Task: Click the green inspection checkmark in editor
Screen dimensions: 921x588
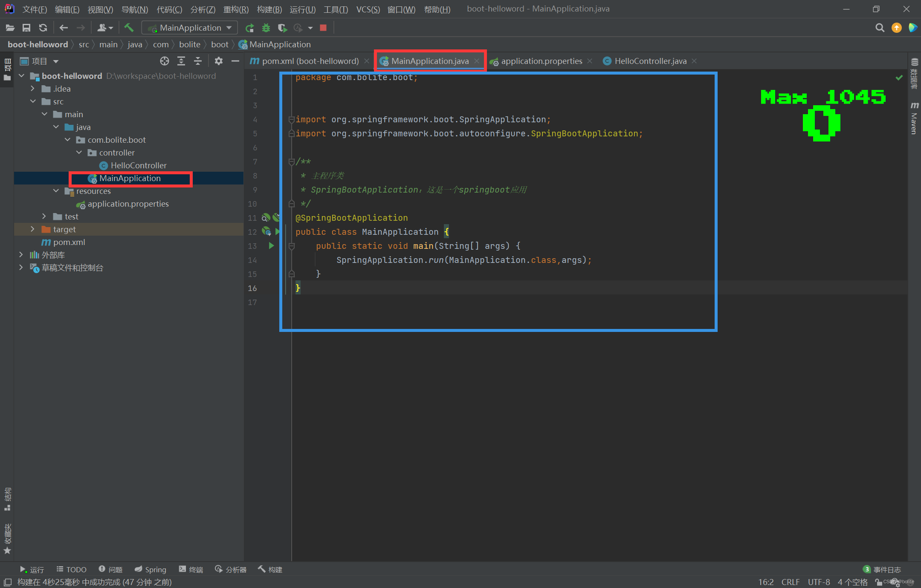Action: [899, 78]
